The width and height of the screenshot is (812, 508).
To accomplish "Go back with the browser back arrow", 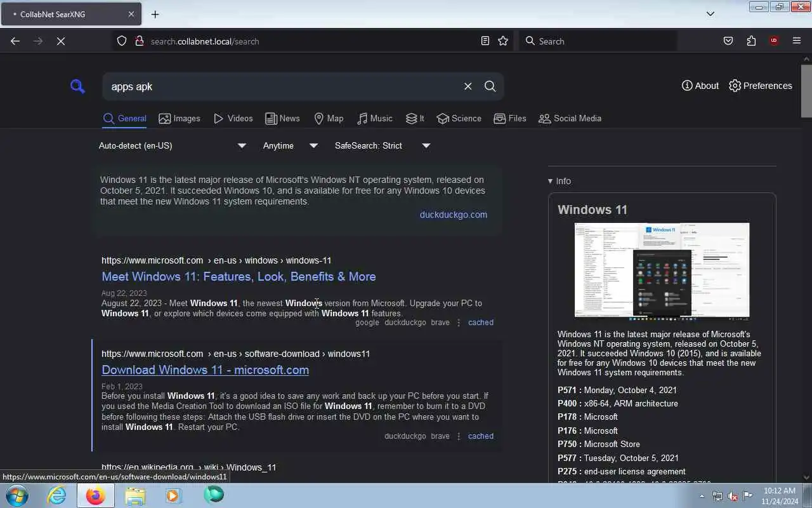I will coord(15,41).
